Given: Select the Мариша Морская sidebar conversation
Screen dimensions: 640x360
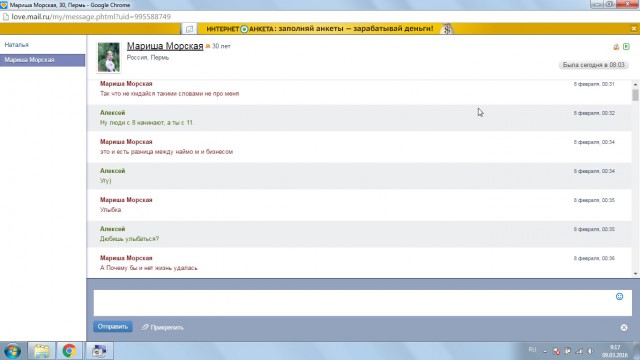Looking at the screenshot, I should tap(42, 60).
